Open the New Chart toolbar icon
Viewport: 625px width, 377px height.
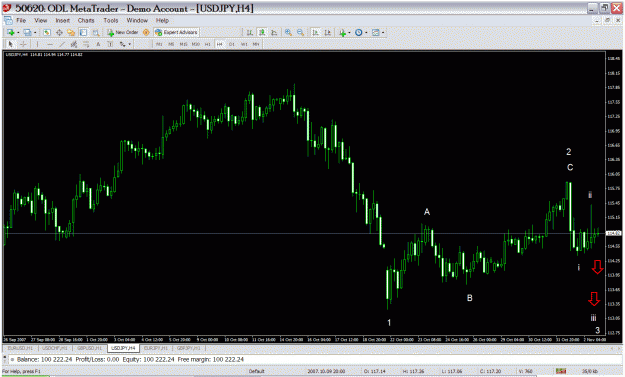[x=10, y=32]
